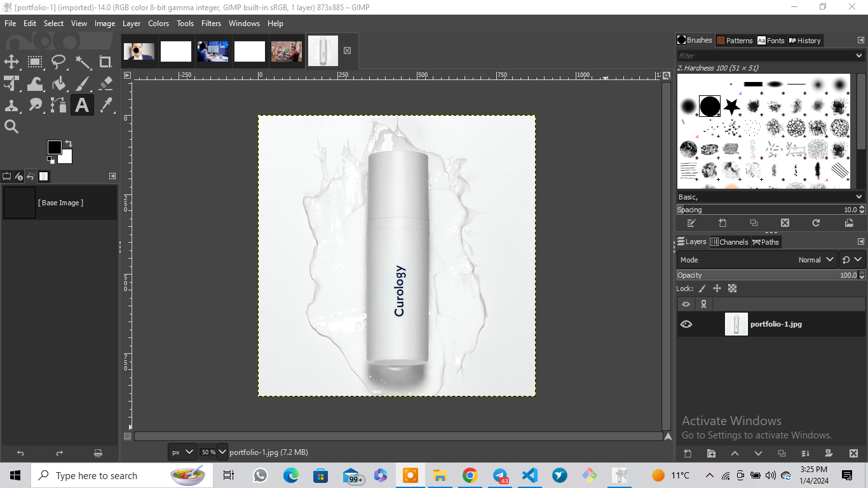Select the Color Picker eyedropper tool
This screenshot has height=488, width=868.
(105, 105)
